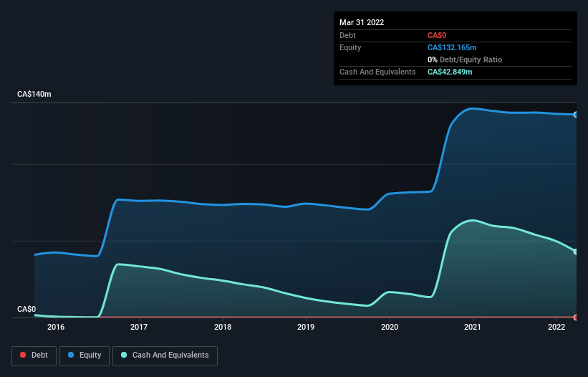Select the red Debt data point at Mar 2022
Image resolution: width=588 pixels, height=377 pixels.
click(576, 318)
